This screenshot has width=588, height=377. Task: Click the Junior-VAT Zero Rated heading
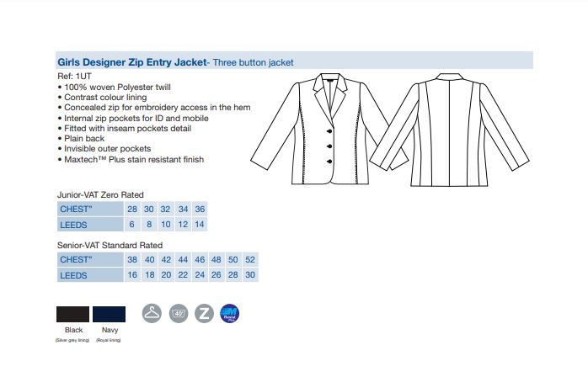[x=100, y=195]
